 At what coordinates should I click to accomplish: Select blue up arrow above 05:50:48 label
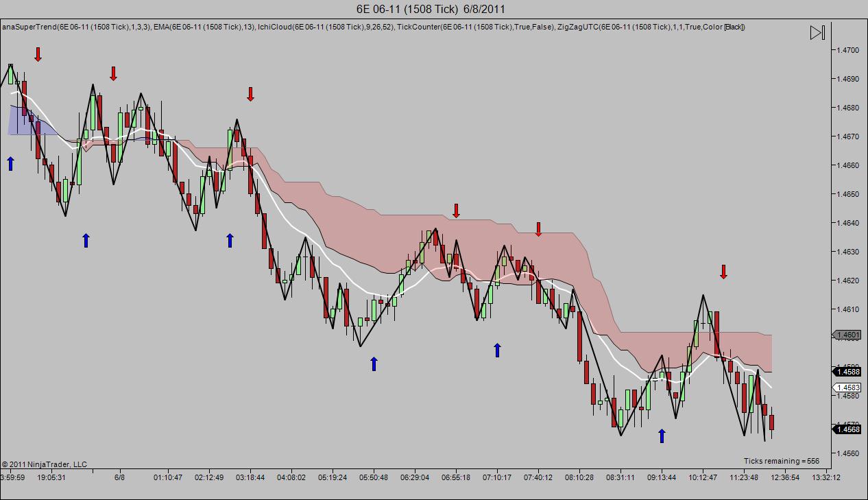coord(374,364)
